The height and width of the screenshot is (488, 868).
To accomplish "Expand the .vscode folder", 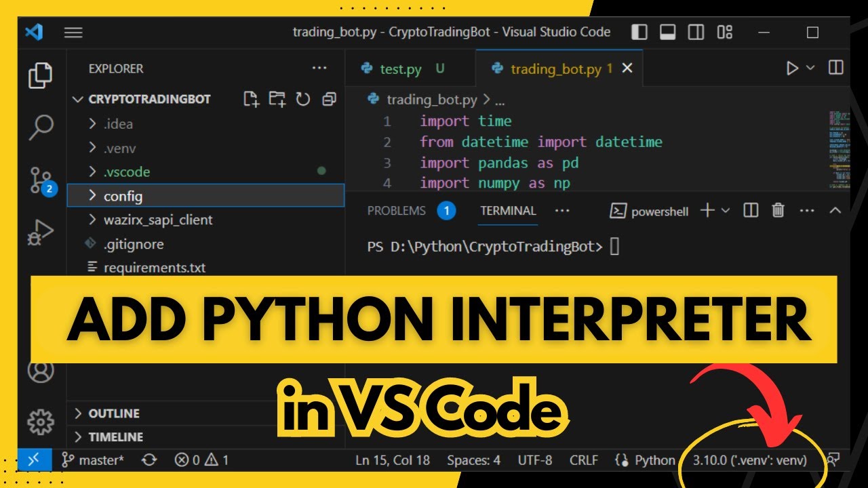I will pyautogui.click(x=205, y=172).
